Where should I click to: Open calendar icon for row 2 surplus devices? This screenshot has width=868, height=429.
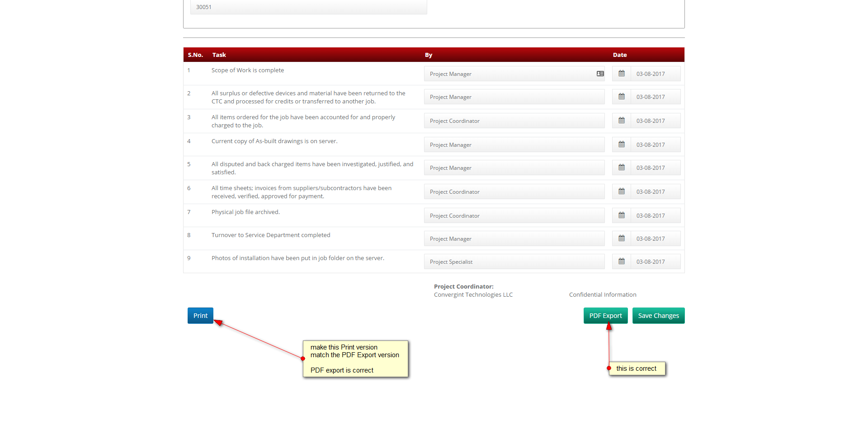tap(622, 97)
